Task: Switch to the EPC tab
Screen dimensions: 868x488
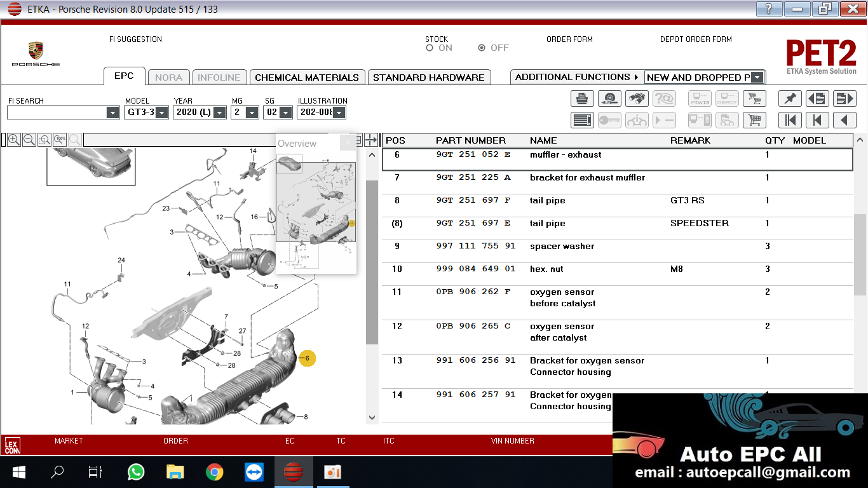Action: click(124, 76)
